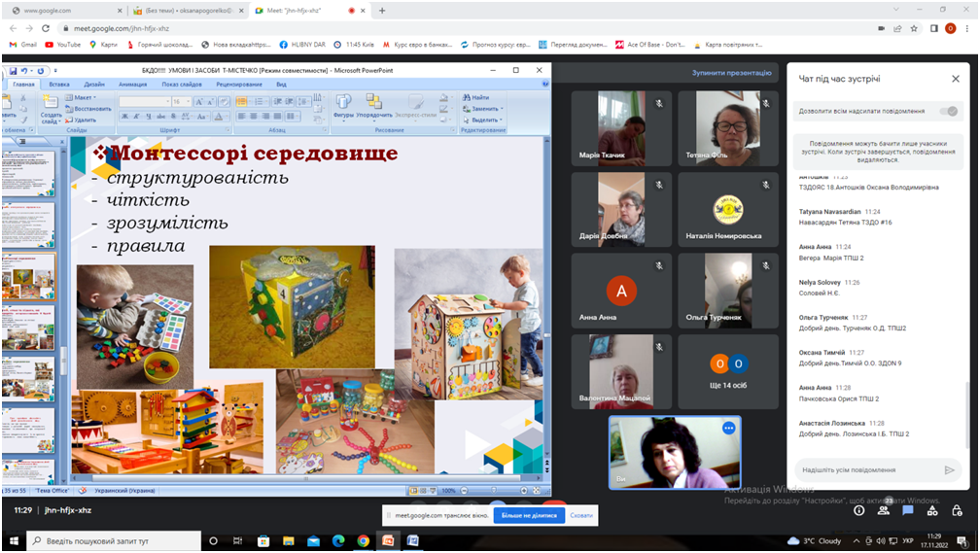Click Удалить delete slide
The image size is (980, 553).
tap(81, 120)
